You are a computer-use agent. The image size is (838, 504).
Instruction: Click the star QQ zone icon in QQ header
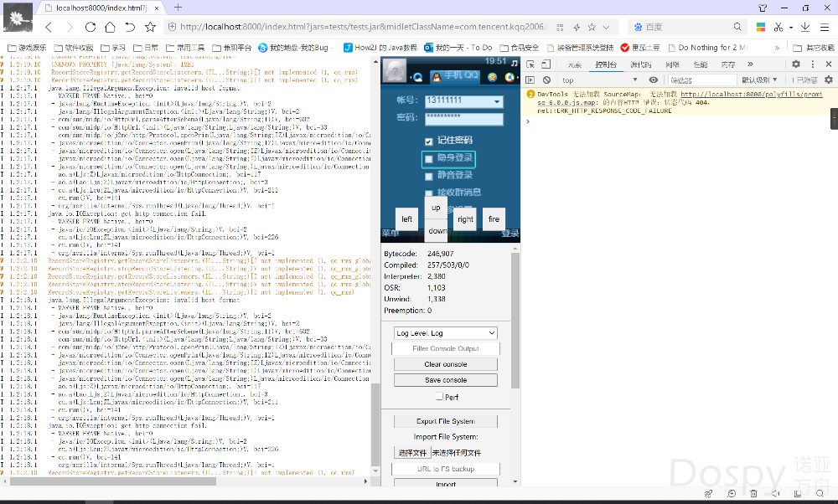[492, 77]
